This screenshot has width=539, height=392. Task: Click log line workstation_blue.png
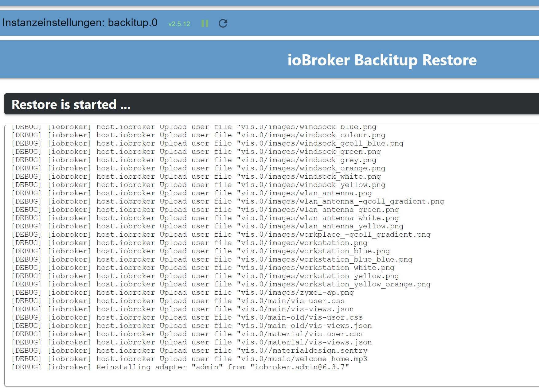point(201,251)
